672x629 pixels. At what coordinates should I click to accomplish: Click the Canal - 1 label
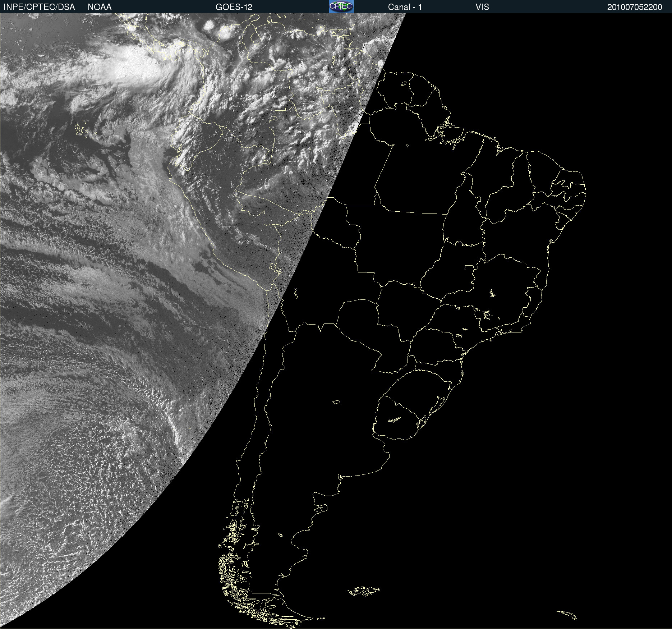405,7
